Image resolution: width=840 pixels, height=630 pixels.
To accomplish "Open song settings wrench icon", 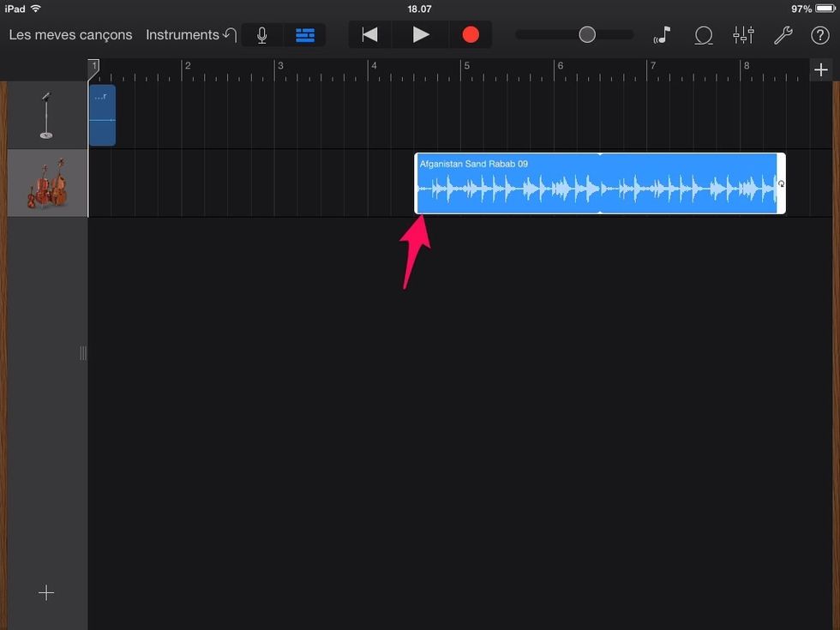I will pos(783,35).
